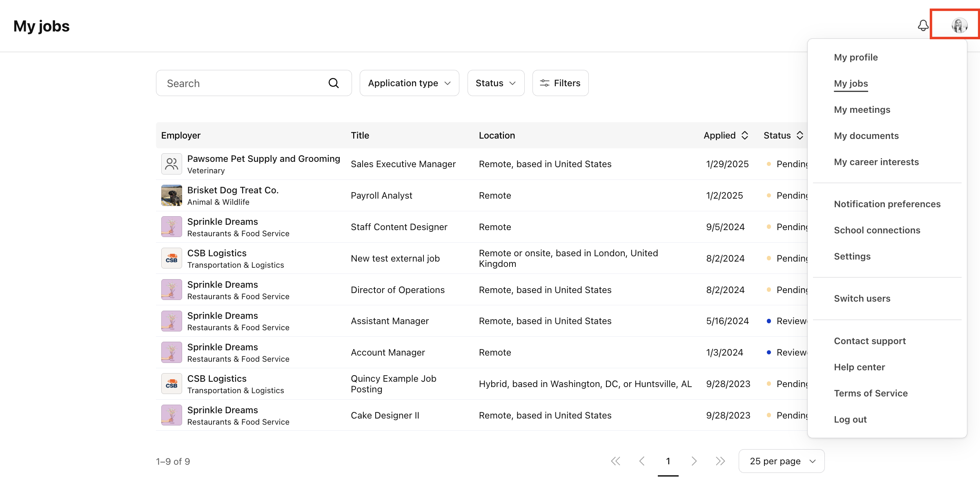Select Contact support

click(870, 341)
